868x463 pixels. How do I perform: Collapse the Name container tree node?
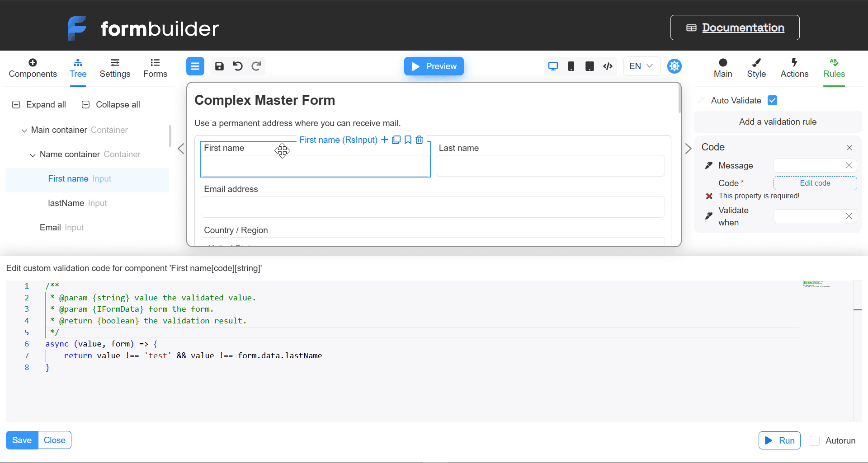coord(33,155)
